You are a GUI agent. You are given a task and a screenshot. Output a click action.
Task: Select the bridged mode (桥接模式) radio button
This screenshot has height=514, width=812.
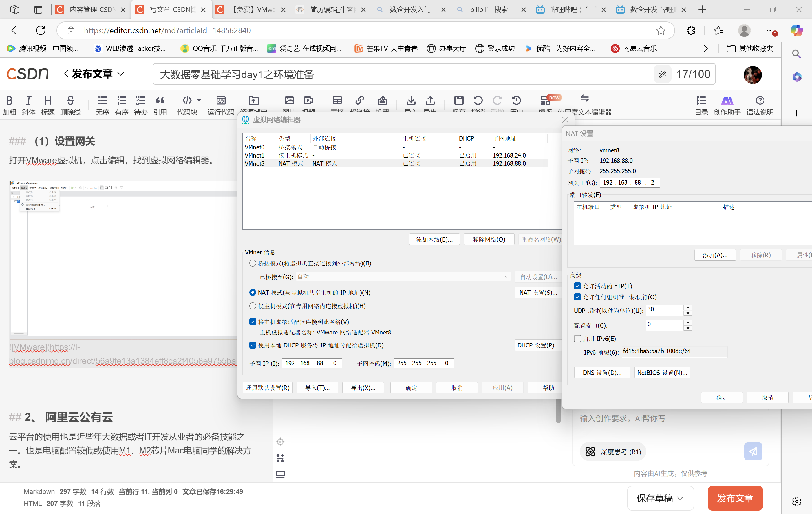click(x=253, y=263)
